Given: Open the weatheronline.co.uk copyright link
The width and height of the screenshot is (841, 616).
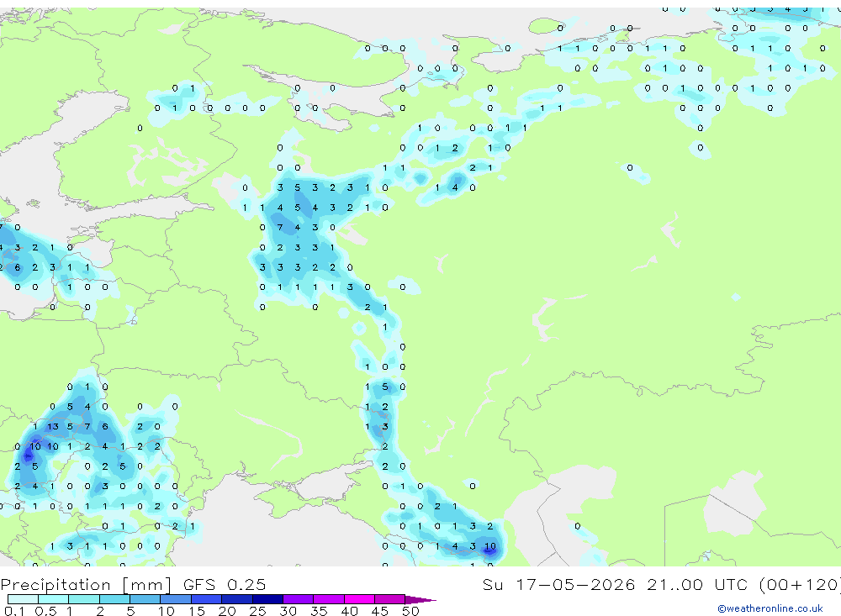Looking at the screenshot, I should [770, 608].
